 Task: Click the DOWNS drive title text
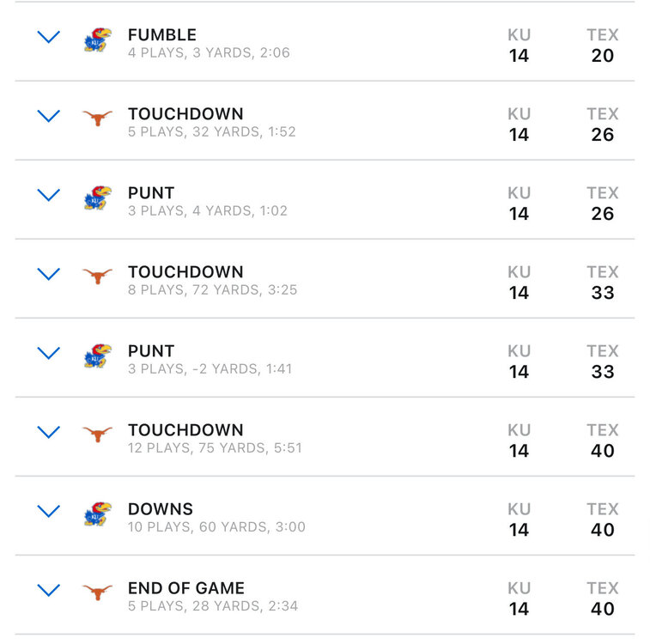161,509
